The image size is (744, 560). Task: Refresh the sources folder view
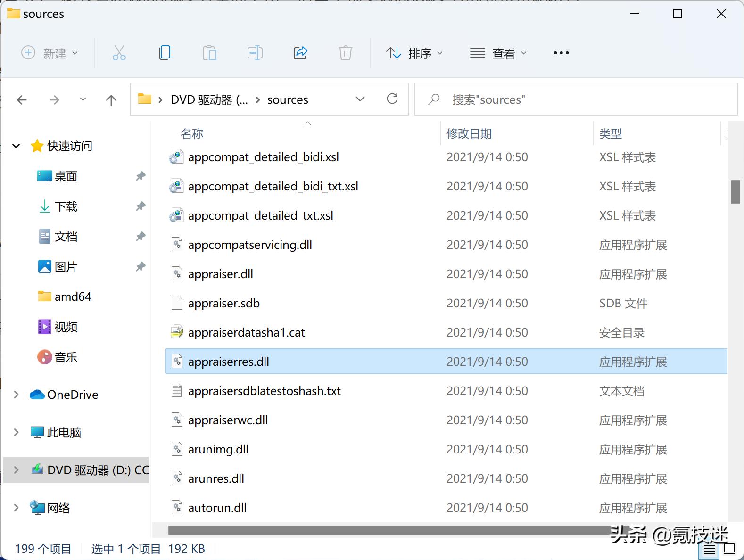coord(392,99)
